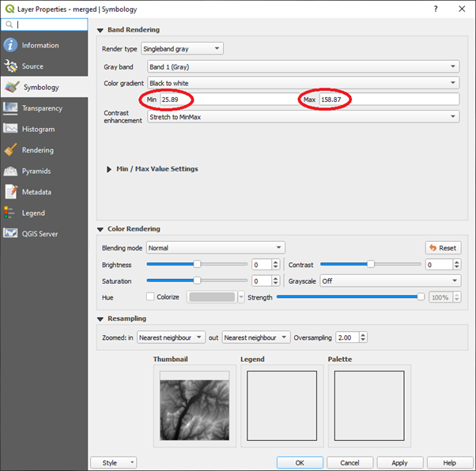Open the Pyramids icon in sidebar

[11, 171]
